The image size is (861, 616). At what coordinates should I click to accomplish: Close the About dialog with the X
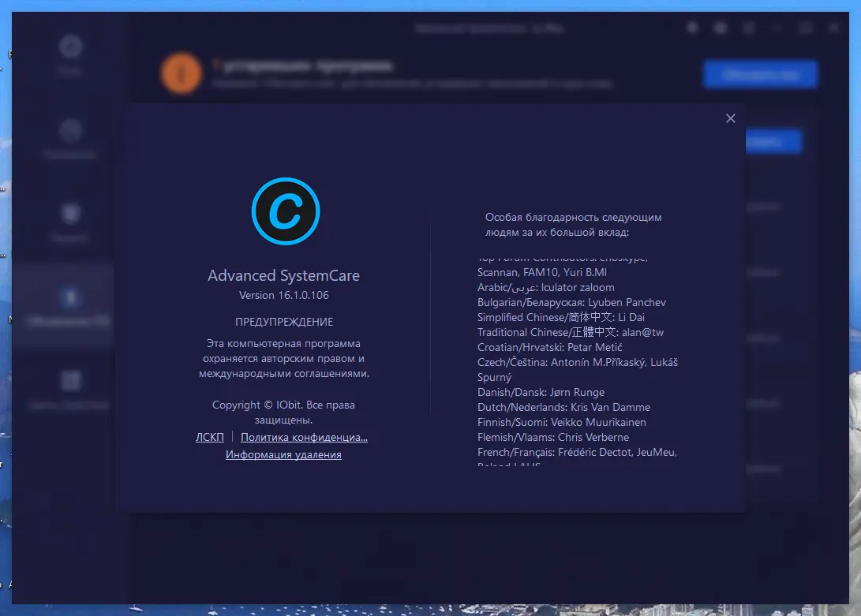click(x=730, y=118)
